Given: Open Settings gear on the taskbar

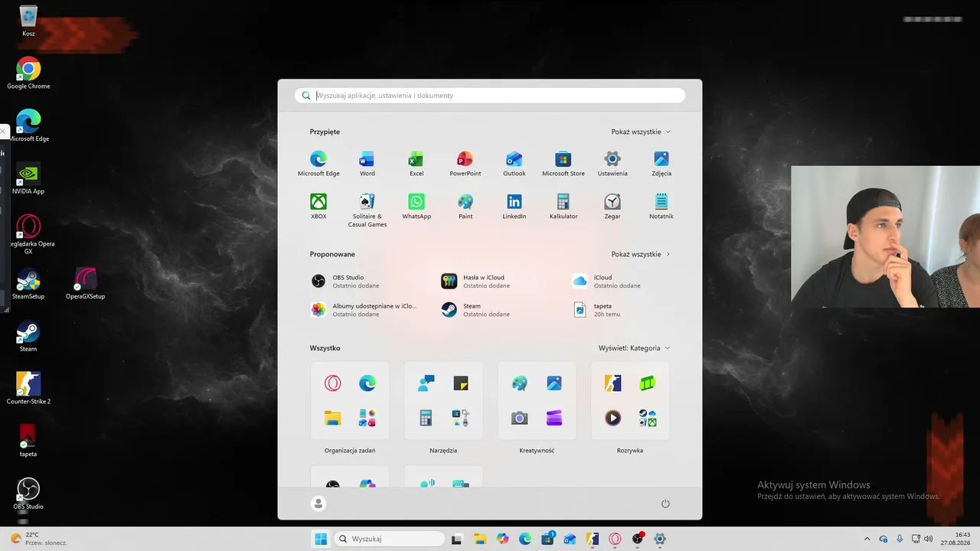Looking at the screenshot, I should (x=660, y=539).
